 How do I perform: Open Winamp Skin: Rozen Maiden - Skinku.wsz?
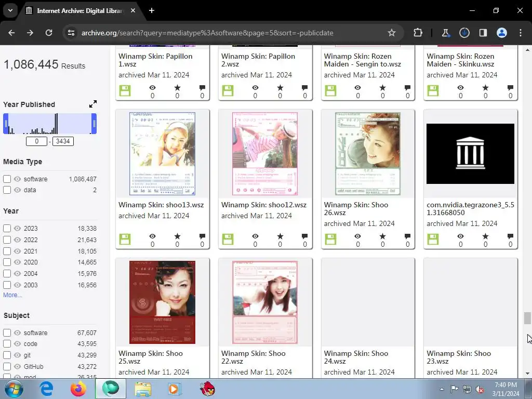pos(460,60)
